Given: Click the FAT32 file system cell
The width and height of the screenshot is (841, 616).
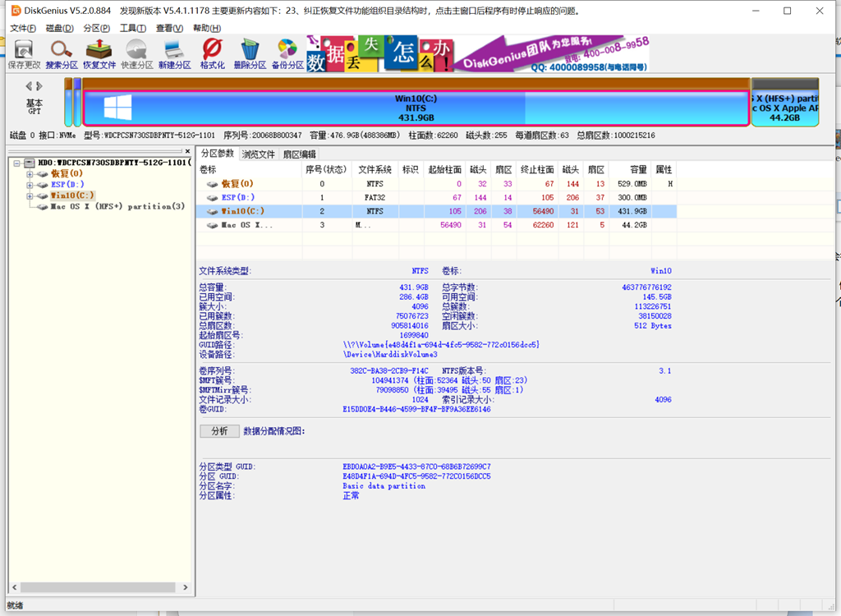Looking at the screenshot, I should (375, 197).
